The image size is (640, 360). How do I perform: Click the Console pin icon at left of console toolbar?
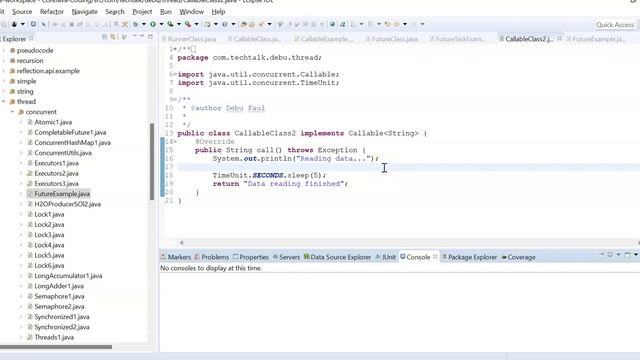pyautogui.click(x=602, y=255)
